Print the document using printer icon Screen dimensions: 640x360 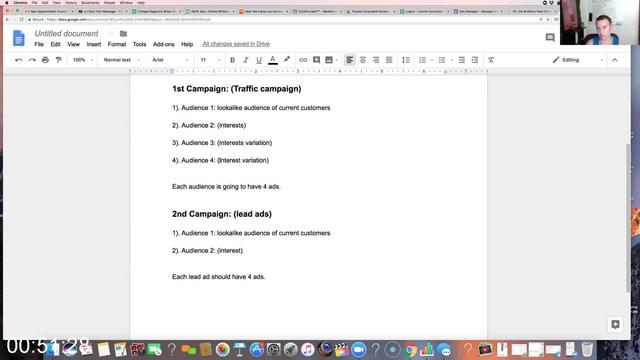coord(45,60)
